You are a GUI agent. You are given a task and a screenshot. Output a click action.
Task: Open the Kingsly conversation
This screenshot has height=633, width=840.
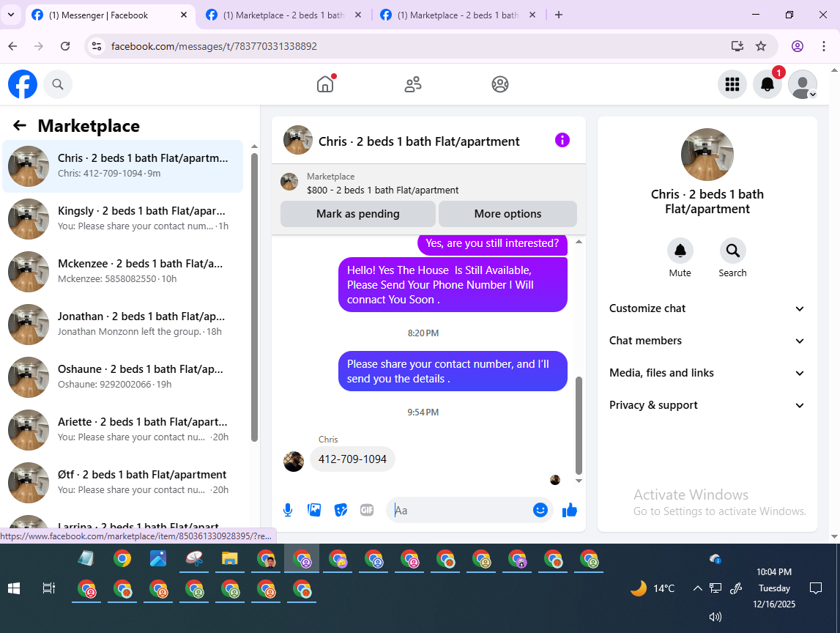point(123,218)
